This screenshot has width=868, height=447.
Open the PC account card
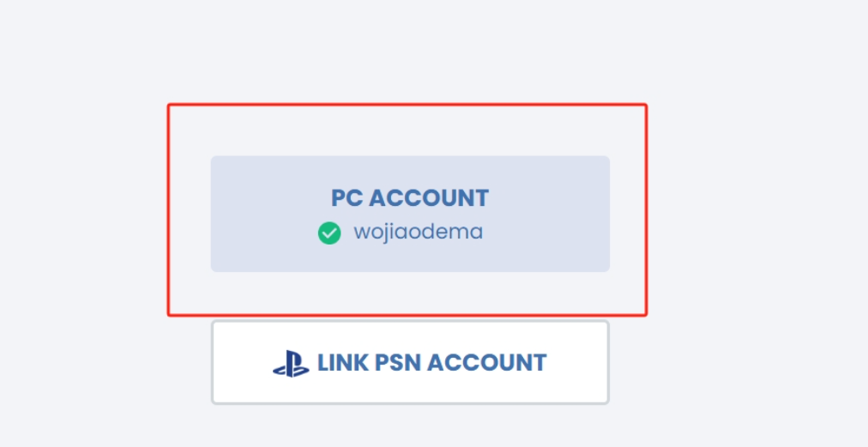pyautogui.click(x=410, y=214)
